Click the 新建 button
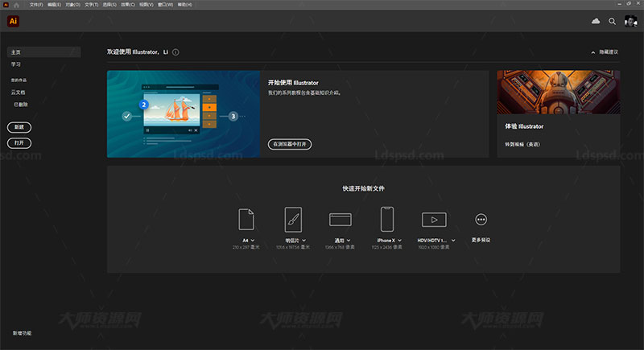The height and width of the screenshot is (350, 644). pos(19,127)
